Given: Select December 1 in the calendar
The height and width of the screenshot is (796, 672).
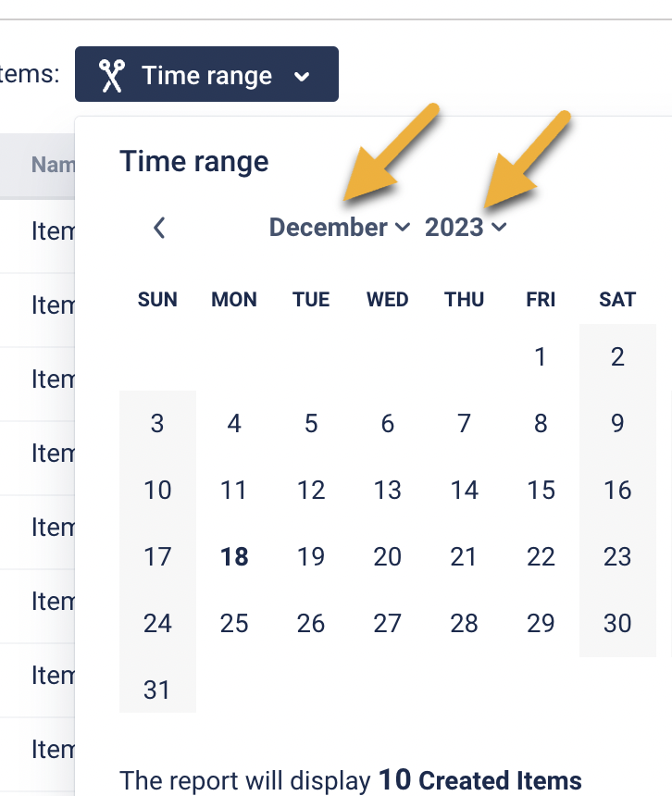Looking at the screenshot, I should tap(541, 357).
